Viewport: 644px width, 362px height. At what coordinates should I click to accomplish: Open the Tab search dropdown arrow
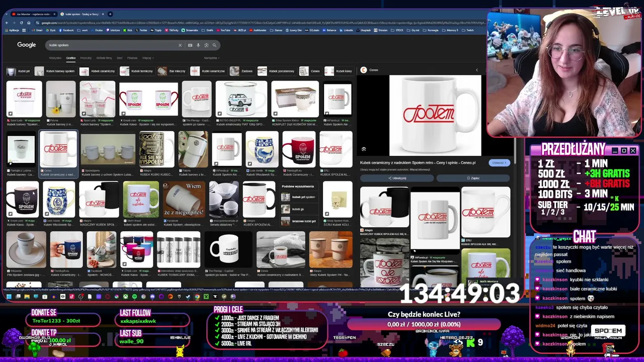7,14
